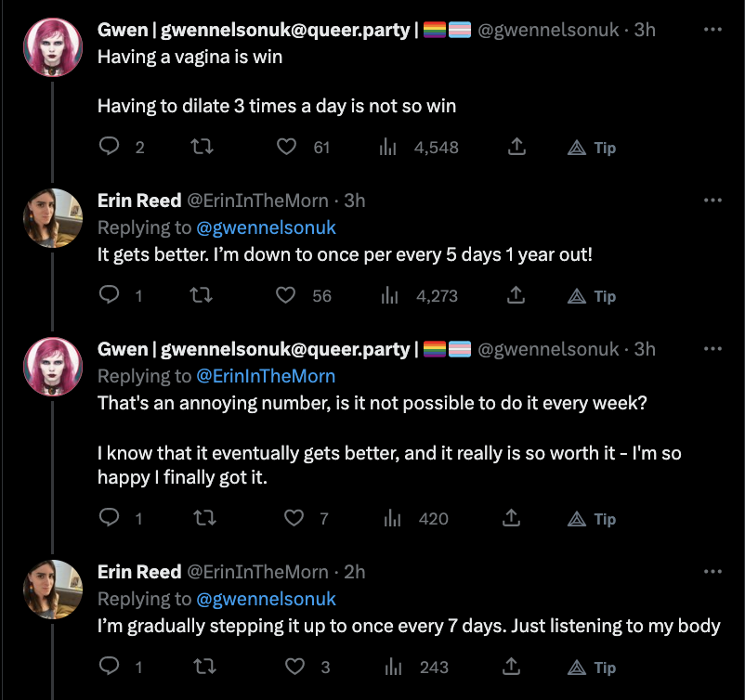Retweet Erin Reed's "It gets better" tweet

pos(200,296)
